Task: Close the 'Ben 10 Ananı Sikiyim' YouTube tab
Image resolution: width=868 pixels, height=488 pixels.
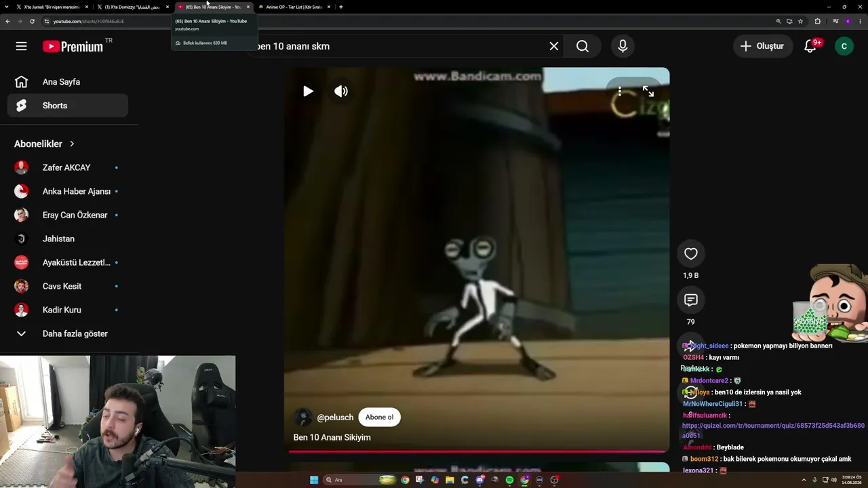Action: point(248,7)
